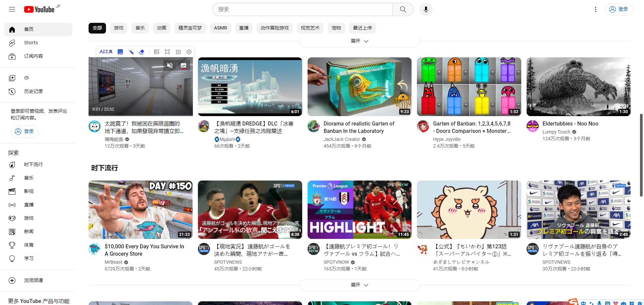Open the 漁帆暗湧 DREDGE video thumbnail

[250, 87]
